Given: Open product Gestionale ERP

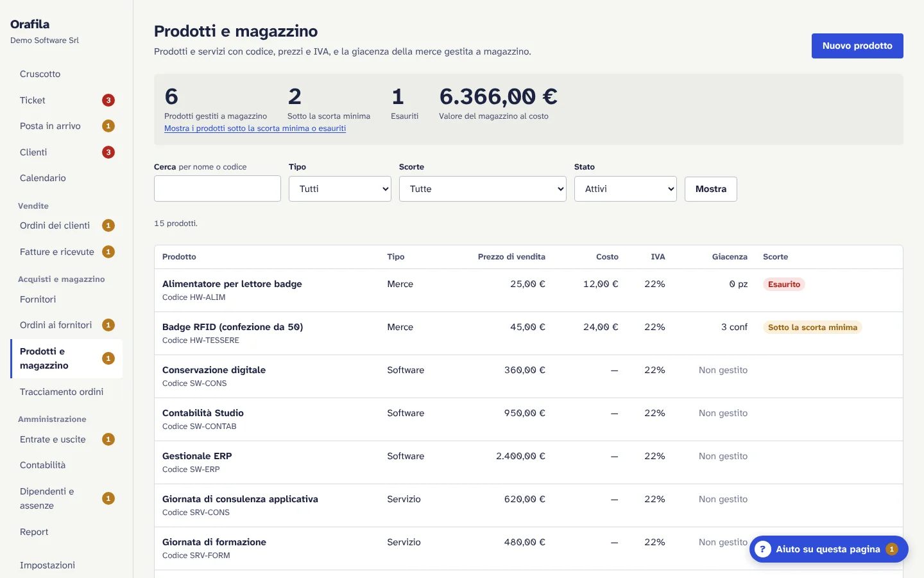Looking at the screenshot, I should [197, 456].
